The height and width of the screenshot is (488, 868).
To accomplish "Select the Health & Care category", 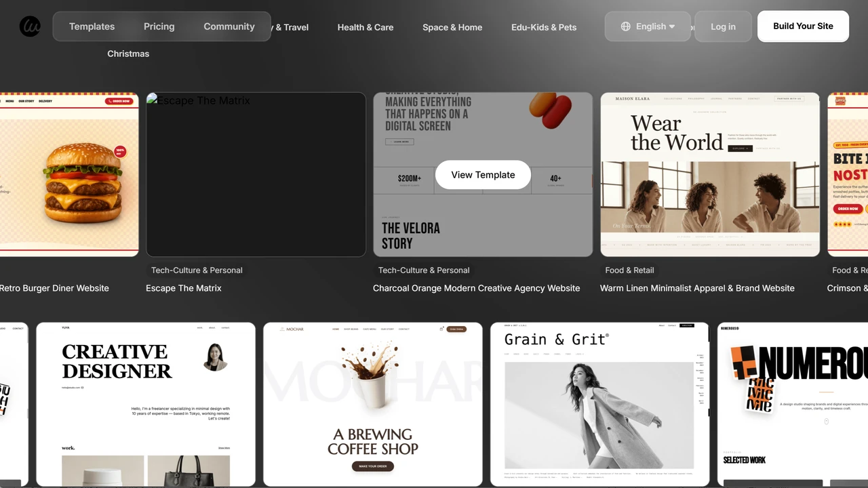I will pos(366,27).
